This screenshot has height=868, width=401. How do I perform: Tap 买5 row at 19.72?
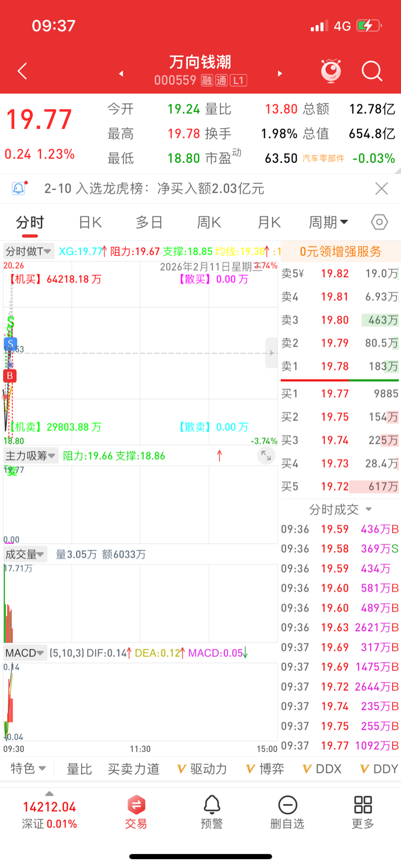340,486
